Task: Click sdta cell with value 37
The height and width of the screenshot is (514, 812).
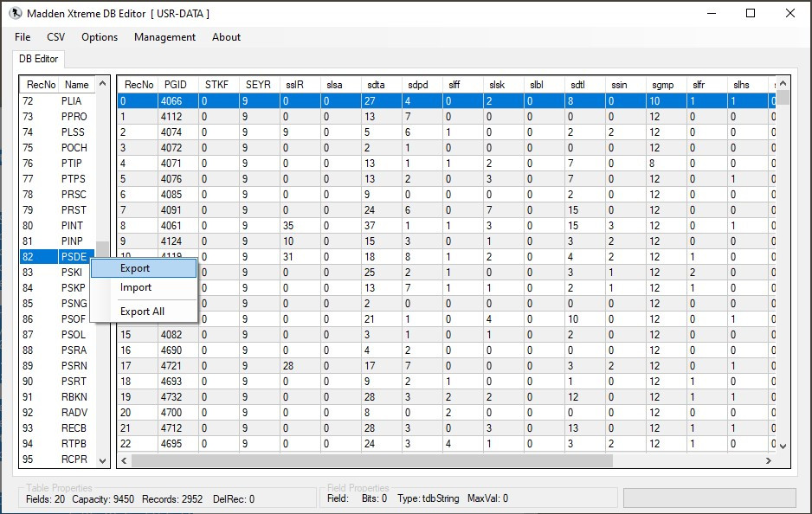Action: pyautogui.click(x=381, y=226)
